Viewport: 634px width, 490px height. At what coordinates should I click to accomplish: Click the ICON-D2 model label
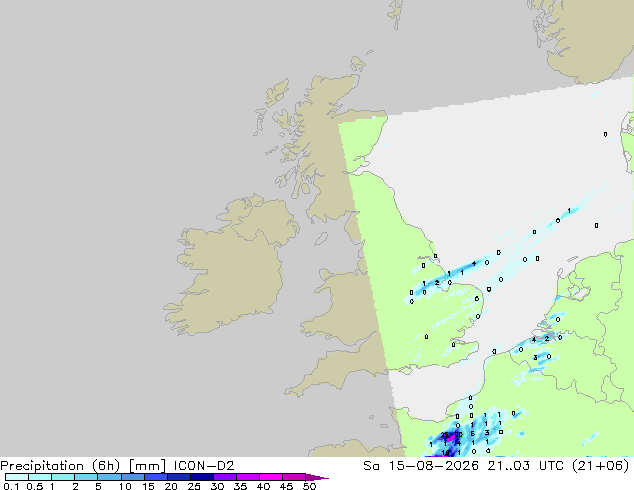[204, 466]
